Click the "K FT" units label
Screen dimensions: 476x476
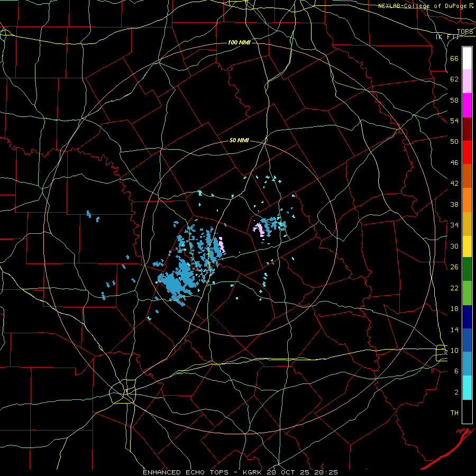tap(447, 36)
